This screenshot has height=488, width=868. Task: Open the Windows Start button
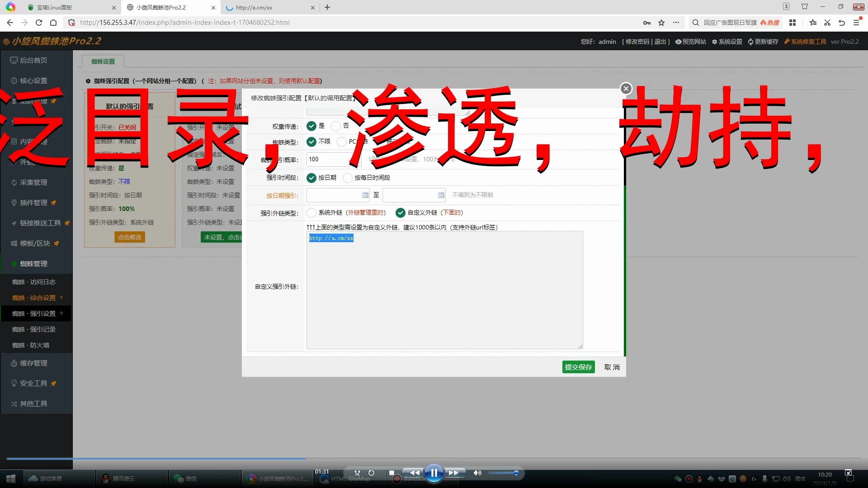coord(11,479)
